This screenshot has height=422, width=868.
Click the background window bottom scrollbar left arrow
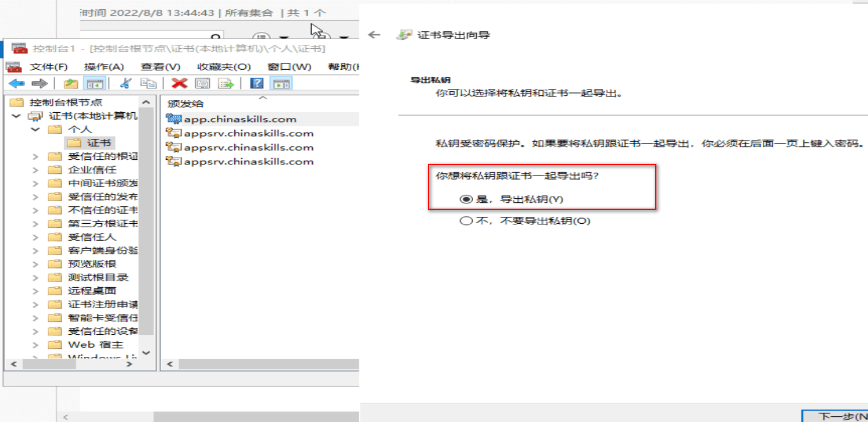point(65,417)
